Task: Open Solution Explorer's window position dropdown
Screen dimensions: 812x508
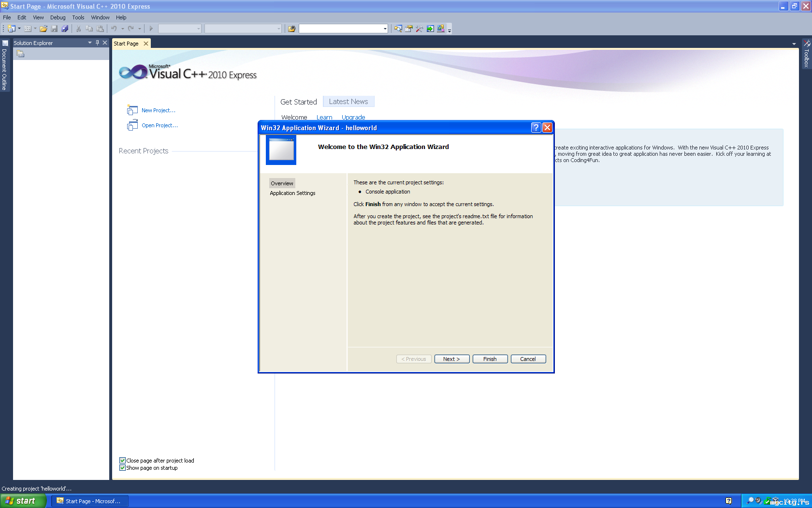Action: tap(90, 43)
